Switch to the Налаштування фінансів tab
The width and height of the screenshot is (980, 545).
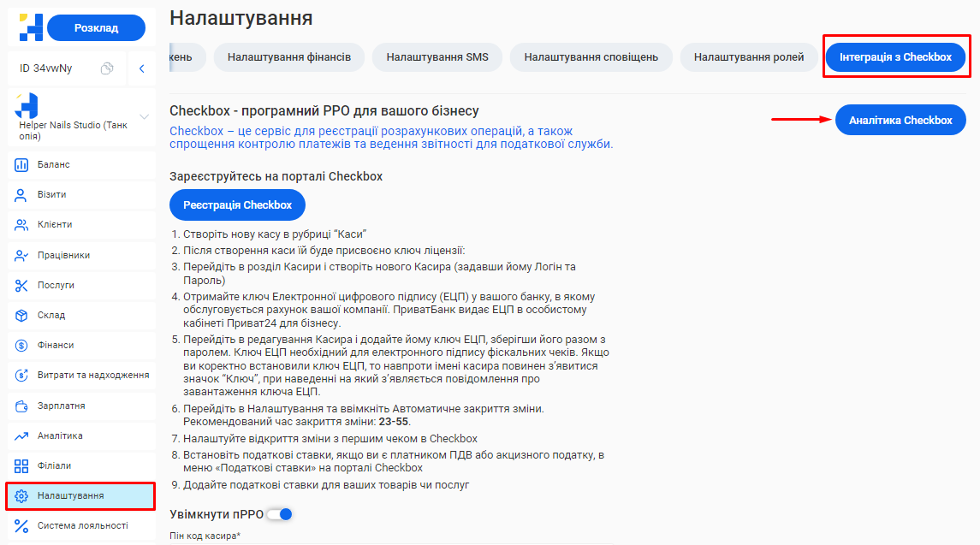tap(288, 57)
